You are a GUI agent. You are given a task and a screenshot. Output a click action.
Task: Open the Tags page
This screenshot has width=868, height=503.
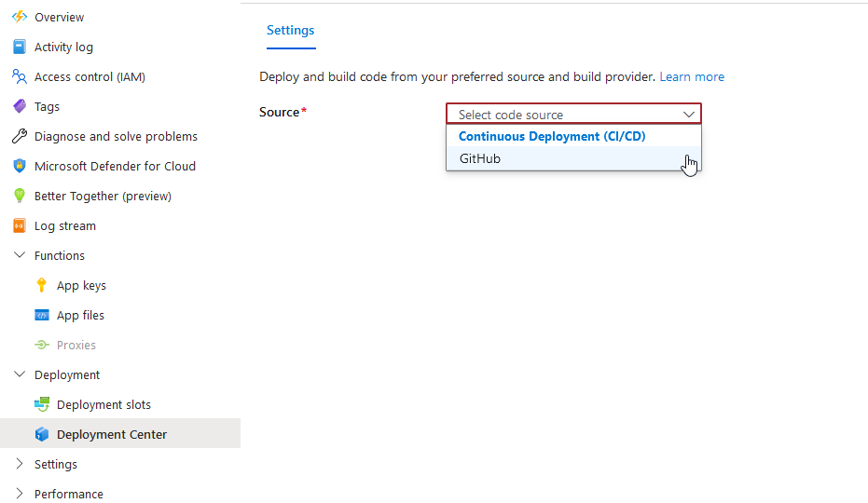click(x=47, y=107)
